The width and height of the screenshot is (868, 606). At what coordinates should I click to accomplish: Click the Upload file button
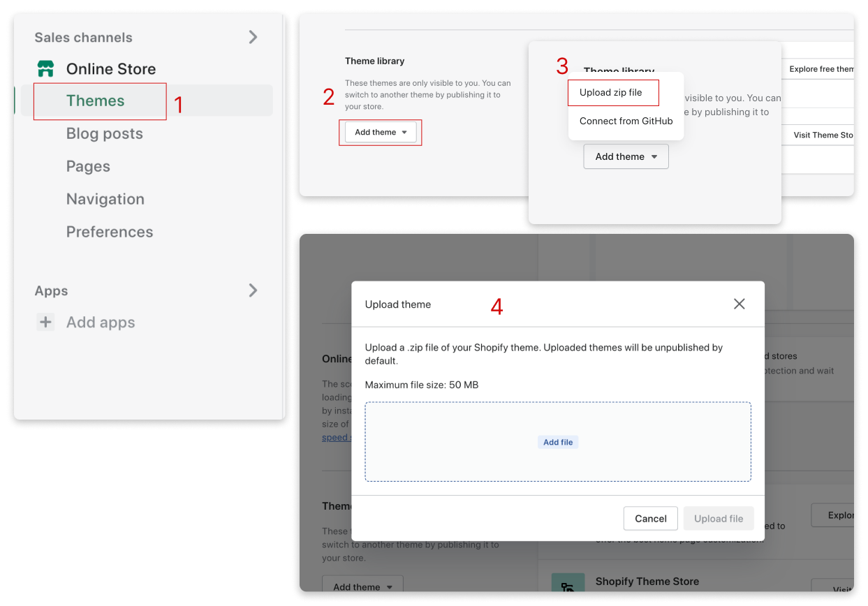pyautogui.click(x=719, y=518)
